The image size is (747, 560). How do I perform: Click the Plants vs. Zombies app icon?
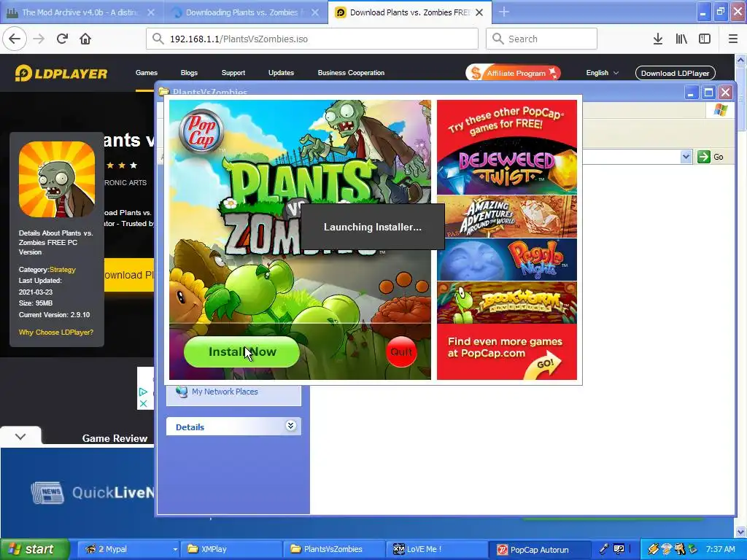(x=57, y=179)
